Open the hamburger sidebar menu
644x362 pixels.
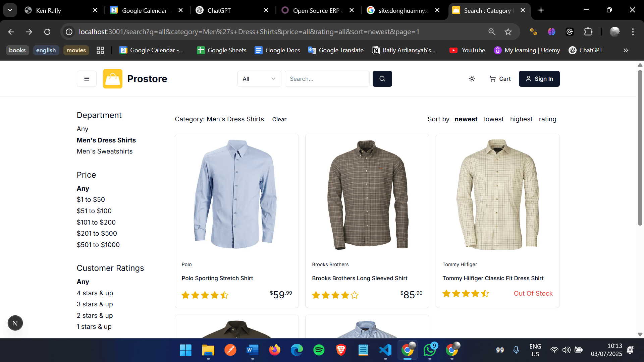(x=86, y=78)
